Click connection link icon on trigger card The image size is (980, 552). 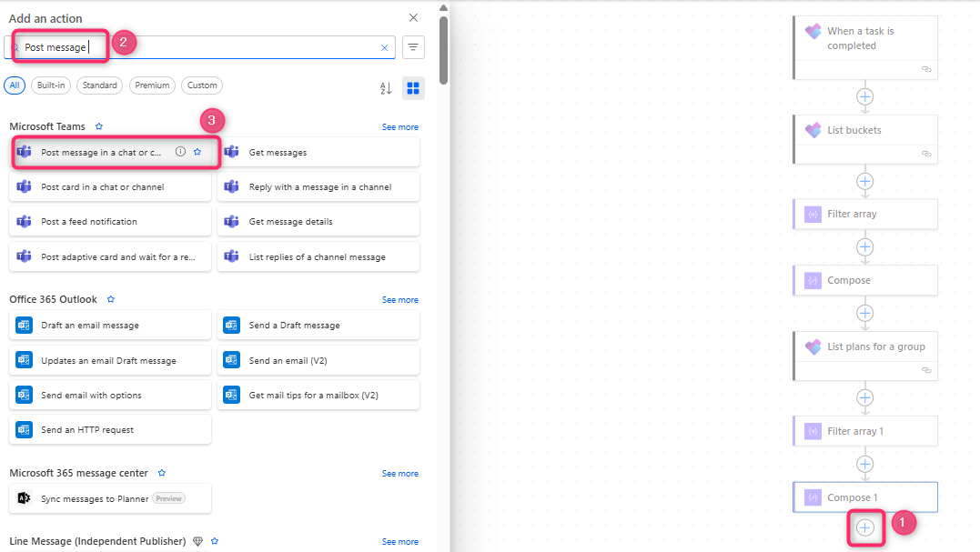(x=926, y=69)
